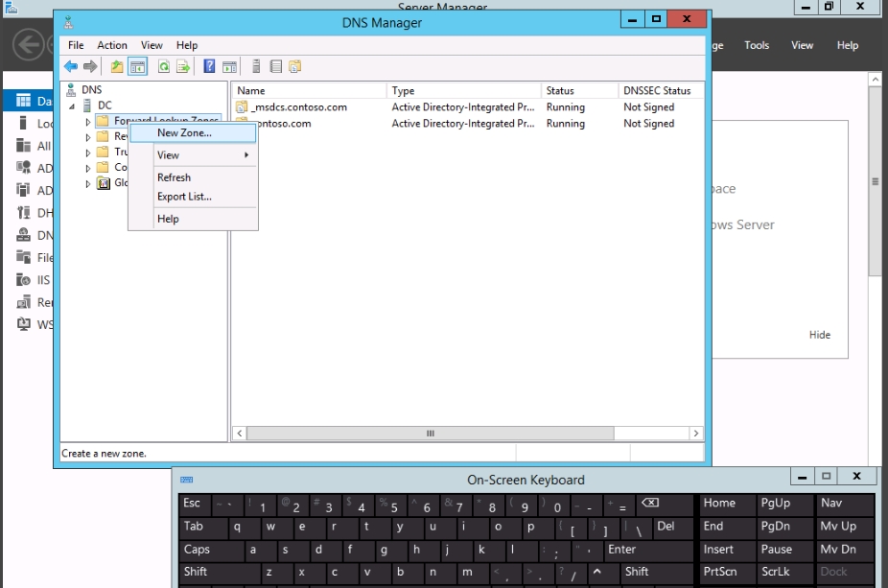Click the Forward arrow in DNS Manager toolbar
Image resolution: width=888 pixels, height=588 pixels.
coord(90,67)
